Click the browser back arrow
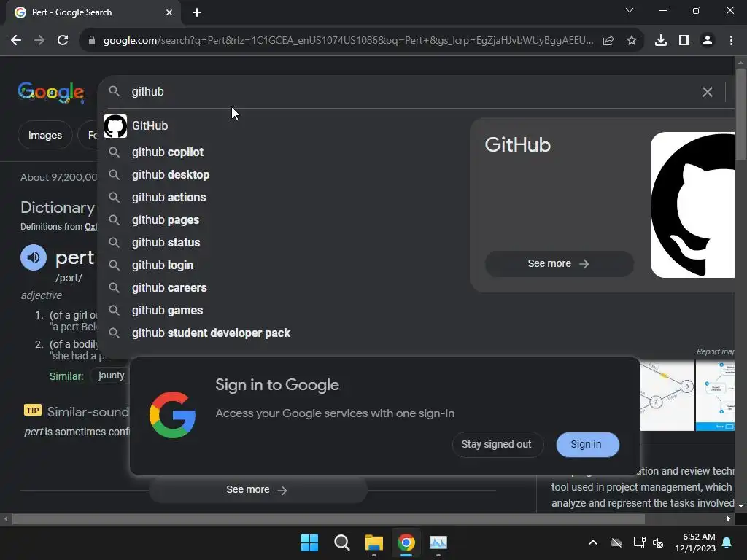The width and height of the screenshot is (747, 560). [16, 41]
